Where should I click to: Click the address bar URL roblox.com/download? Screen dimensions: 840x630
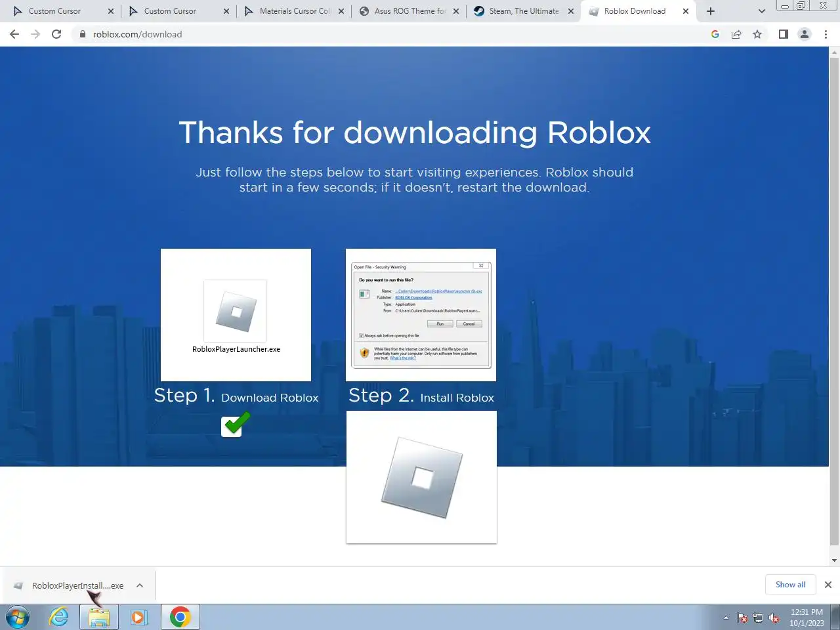pyautogui.click(x=138, y=34)
